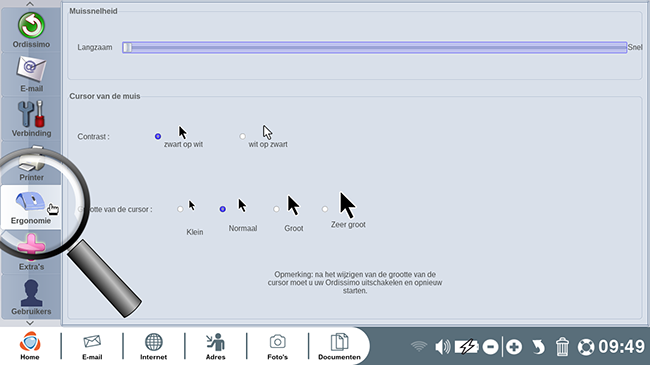Click the zoom-in plus button
The width and height of the screenshot is (650, 365).
point(514,346)
